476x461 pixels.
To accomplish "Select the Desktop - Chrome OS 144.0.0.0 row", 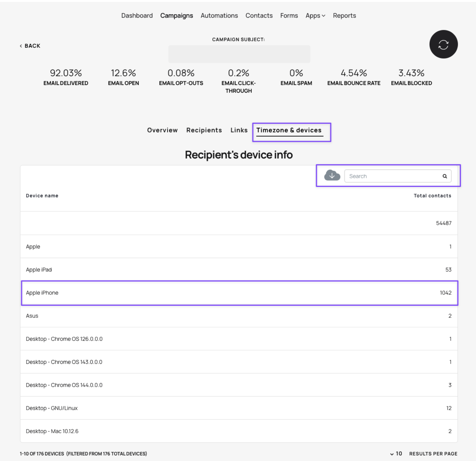I will pos(239,385).
